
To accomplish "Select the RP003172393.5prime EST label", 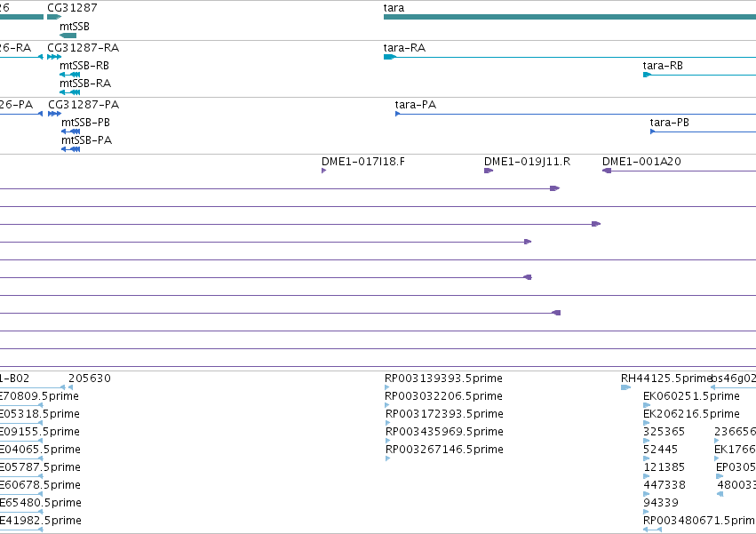I will [444, 414].
